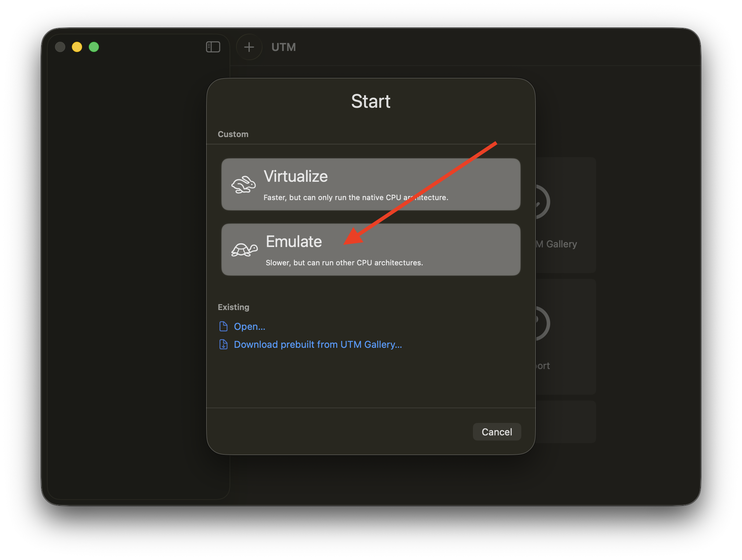Dismiss the Start dialog with Cancel
The image size is (742, 560).
[497, 432]
